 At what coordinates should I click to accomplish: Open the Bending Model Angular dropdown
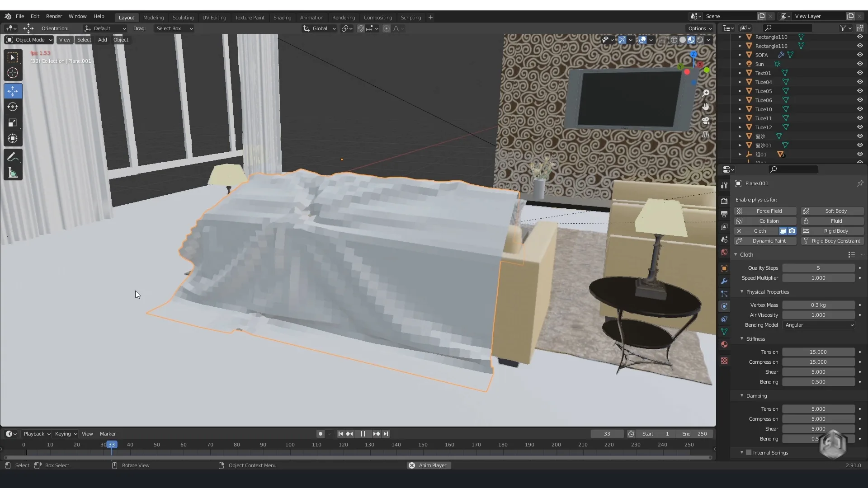819,325
